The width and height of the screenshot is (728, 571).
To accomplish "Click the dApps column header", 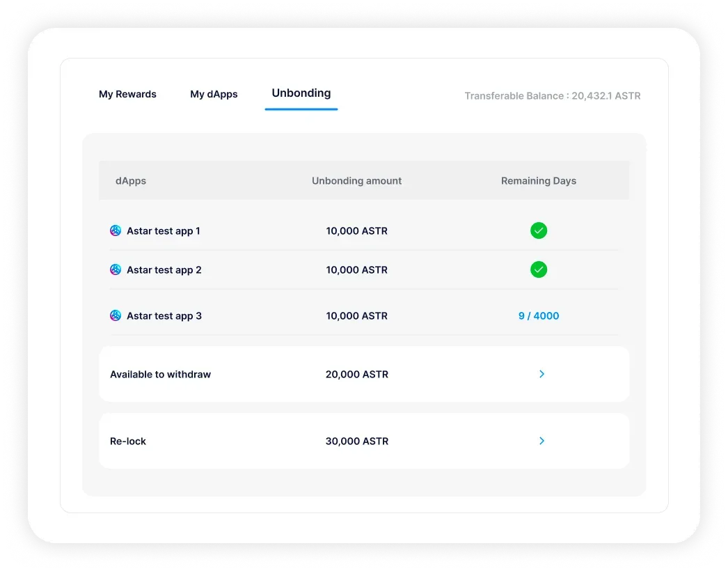I will 131,181.
